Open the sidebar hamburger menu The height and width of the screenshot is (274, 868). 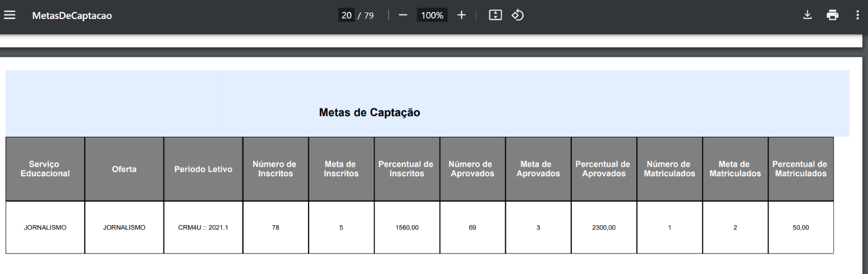(10, 15)
